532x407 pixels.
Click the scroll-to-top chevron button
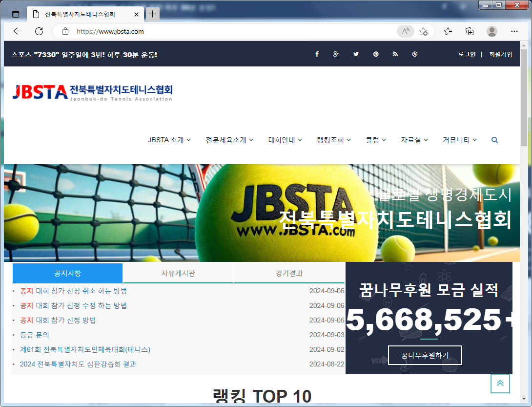point(500,384)
